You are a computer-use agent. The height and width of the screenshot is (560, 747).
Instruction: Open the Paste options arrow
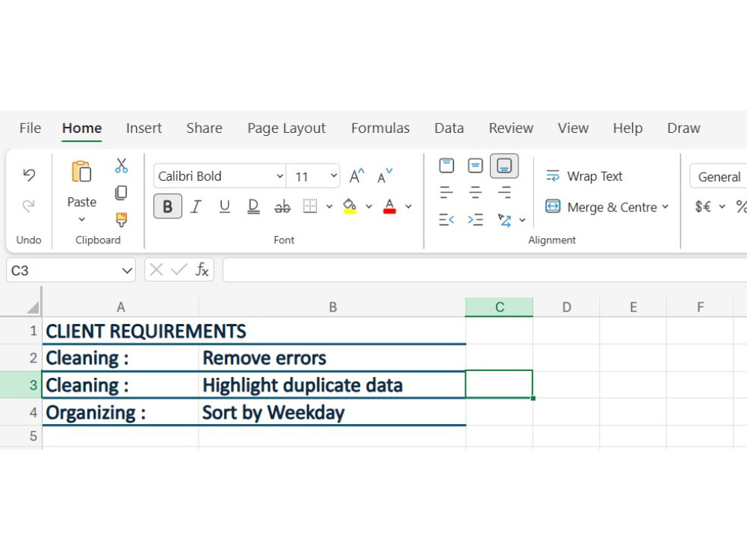pyautogui.click(x=82, y=220)
